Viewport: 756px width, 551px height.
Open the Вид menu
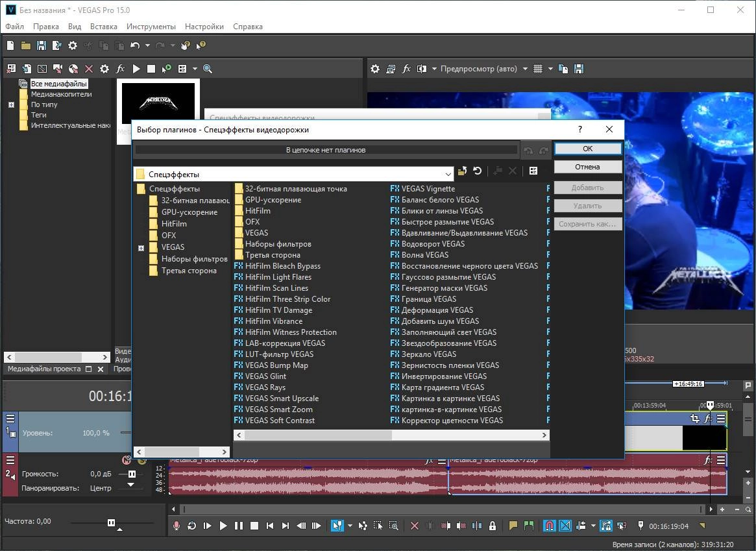pos(75,27)
